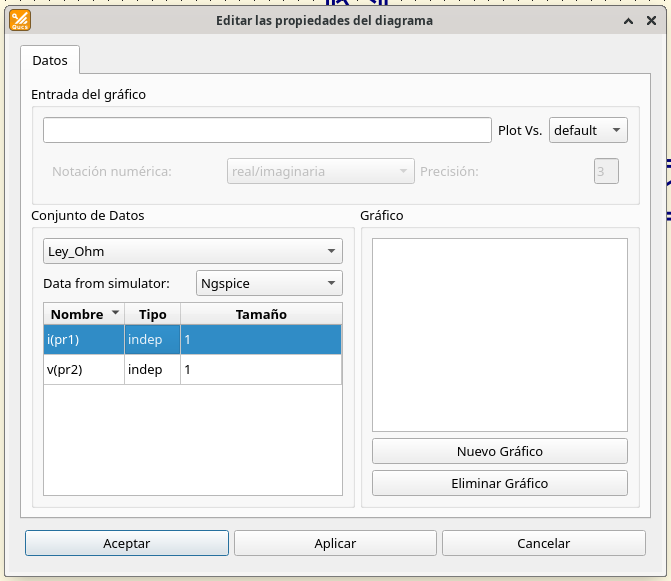
Task: Click the Eliminar Gráfico button
Action: (499, 483)
